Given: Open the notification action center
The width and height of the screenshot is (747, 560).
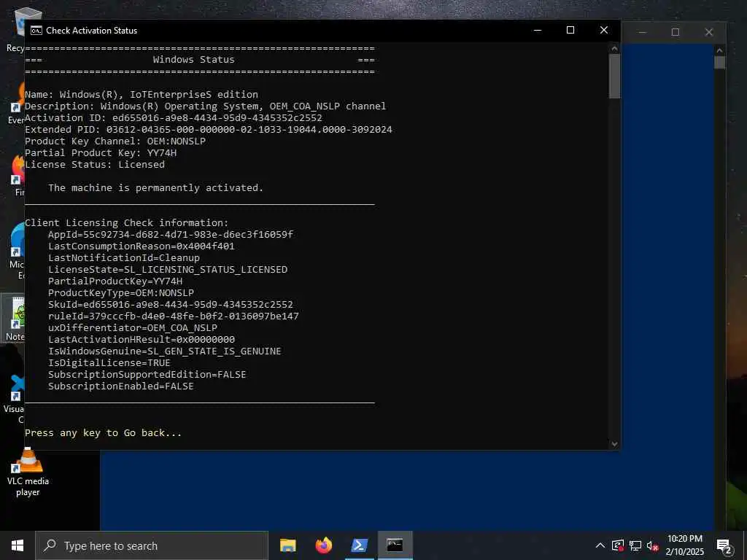Looking at the screenshot, I should [724, 546].
